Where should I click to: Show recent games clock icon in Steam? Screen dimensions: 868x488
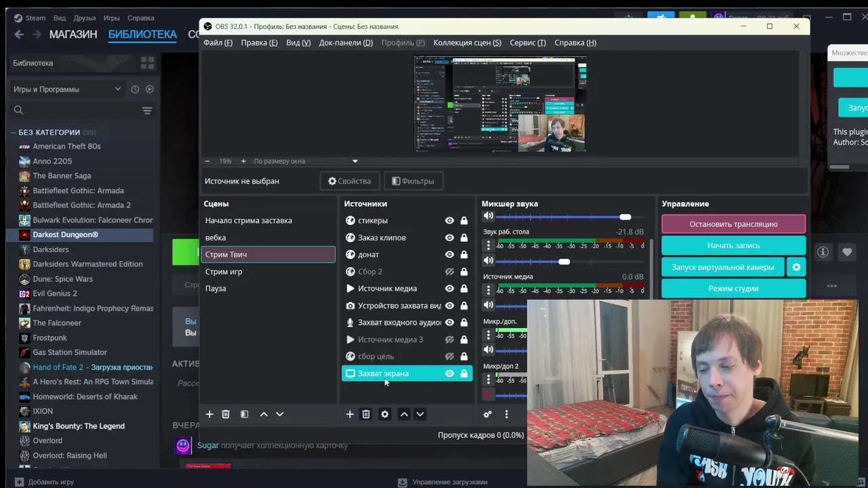click(x=135, y=89)
